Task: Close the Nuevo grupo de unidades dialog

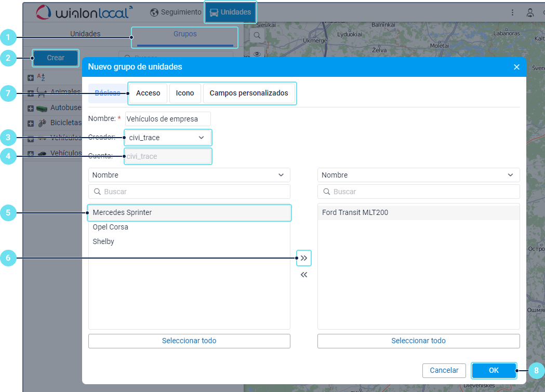Action: (x=516, y=67)
